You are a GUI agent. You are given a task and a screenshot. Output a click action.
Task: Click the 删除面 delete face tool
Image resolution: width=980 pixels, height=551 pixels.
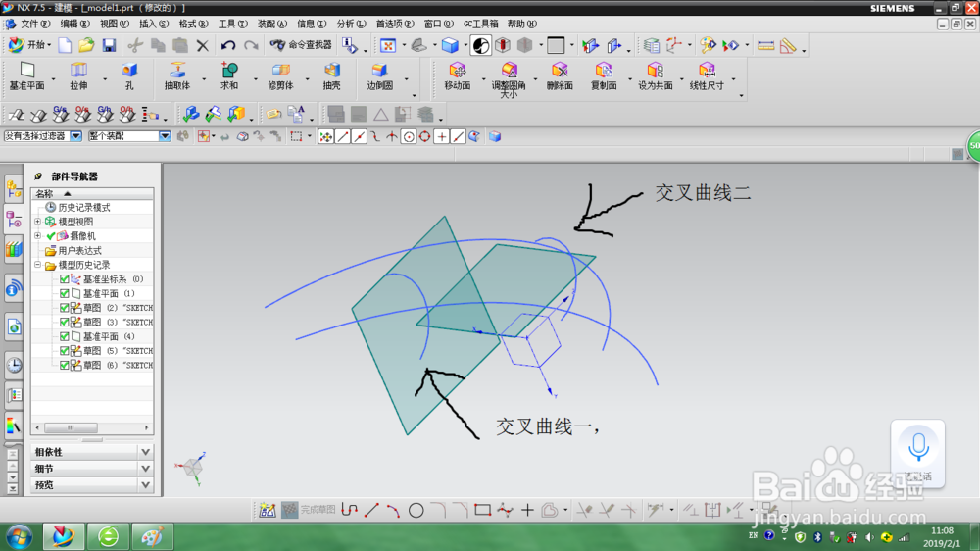point(560,76)
